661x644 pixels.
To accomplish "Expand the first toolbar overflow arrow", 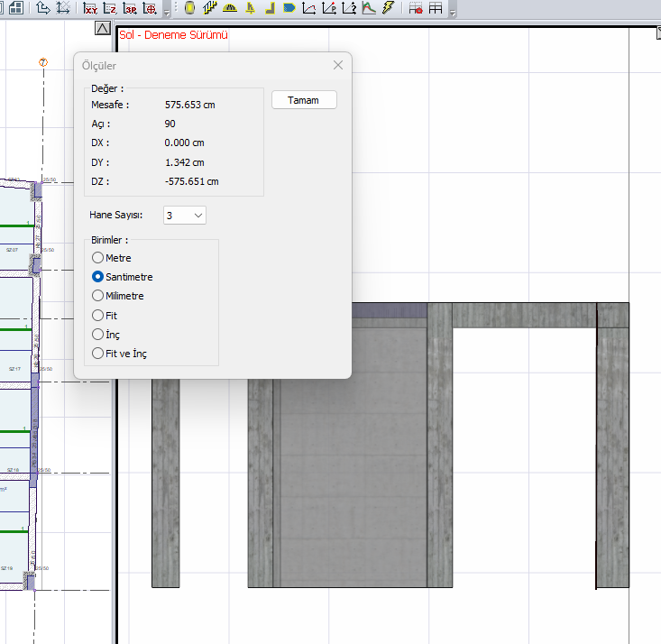I will tap(168, 12).
